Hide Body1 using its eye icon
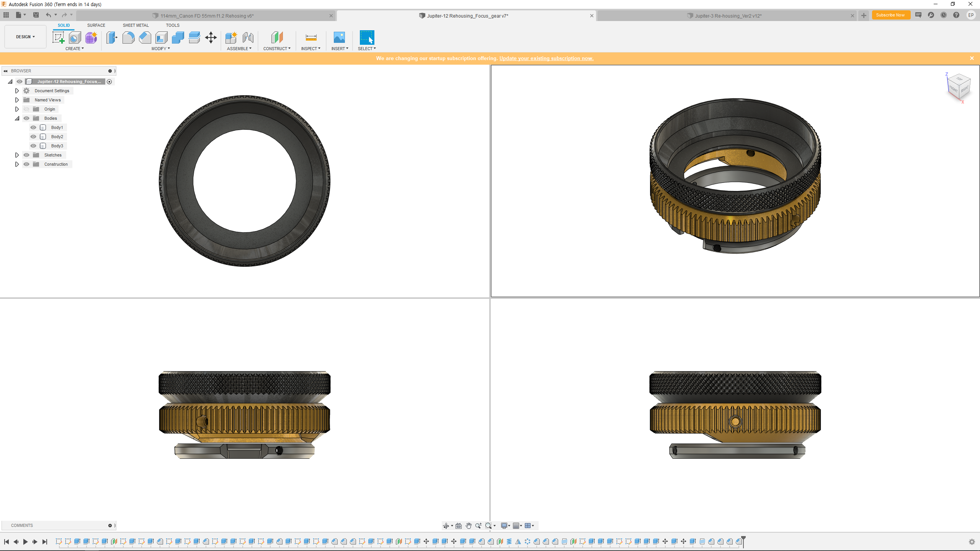Viewport: 980px width, 551px height. point(33,127)
